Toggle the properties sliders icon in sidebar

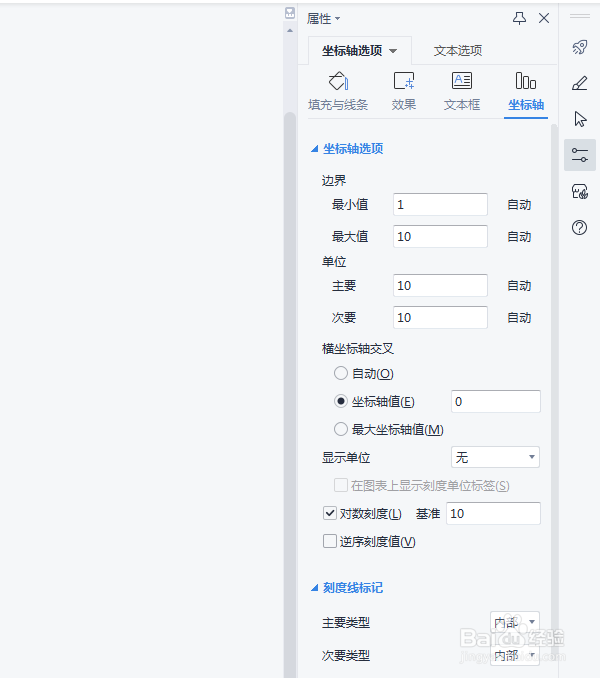point(580,155)
